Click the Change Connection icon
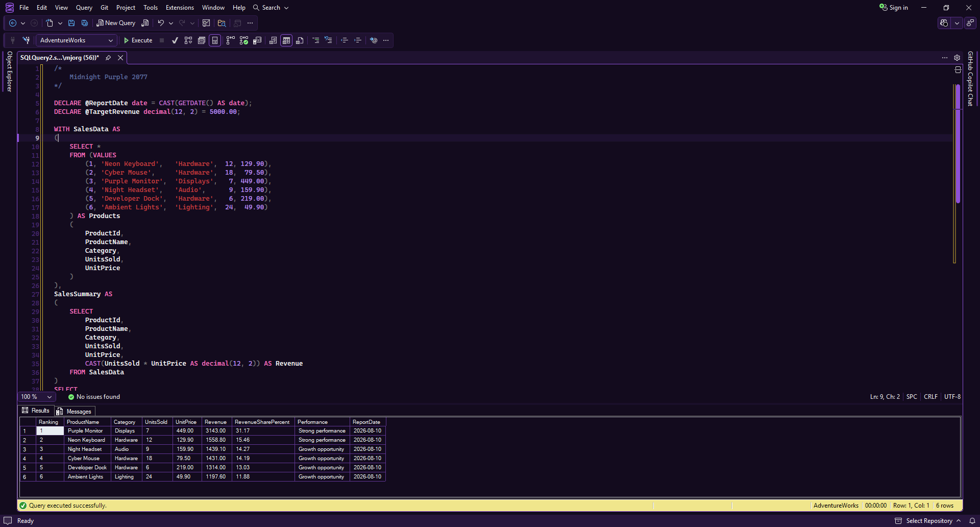 point(26,40)
